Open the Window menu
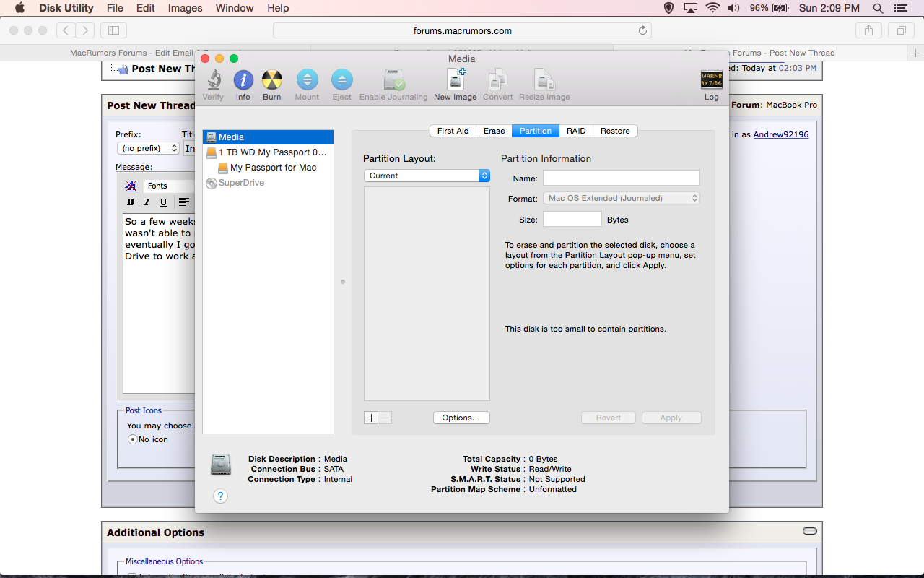Image resolution: width=924 pixels, height=578 pixels. point(235,8)
